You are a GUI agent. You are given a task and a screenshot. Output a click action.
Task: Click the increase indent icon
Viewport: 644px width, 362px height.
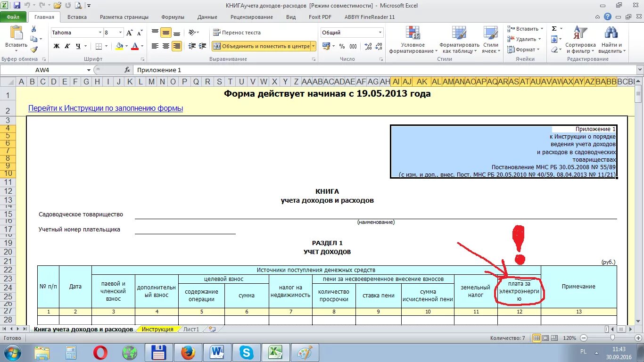pyautogui.click(x=203, y=46)
